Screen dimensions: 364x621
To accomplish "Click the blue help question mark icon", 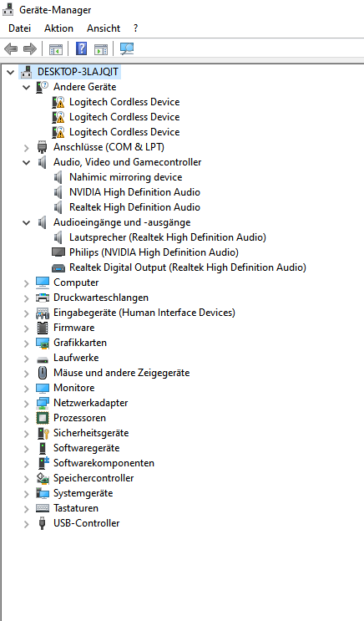I will 81,48.
